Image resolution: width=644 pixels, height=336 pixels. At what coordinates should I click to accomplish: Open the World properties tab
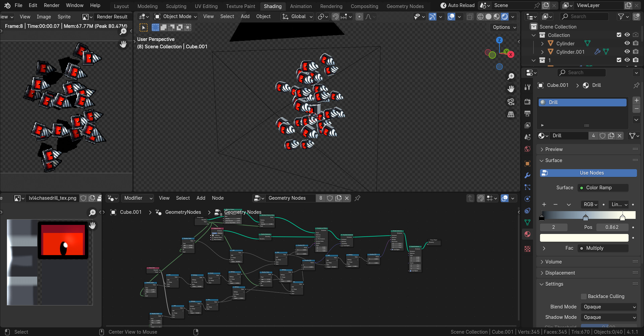pos(527,149)
